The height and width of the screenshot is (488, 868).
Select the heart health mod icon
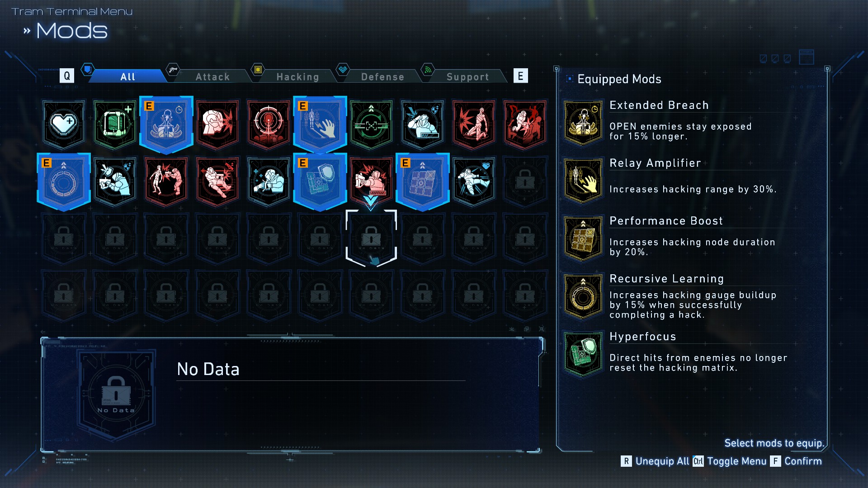[x=64, y=124]
